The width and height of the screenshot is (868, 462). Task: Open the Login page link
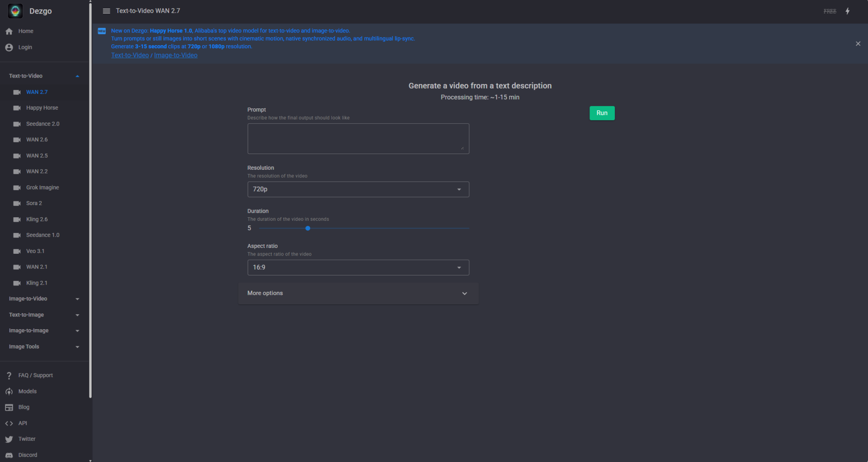44,47
